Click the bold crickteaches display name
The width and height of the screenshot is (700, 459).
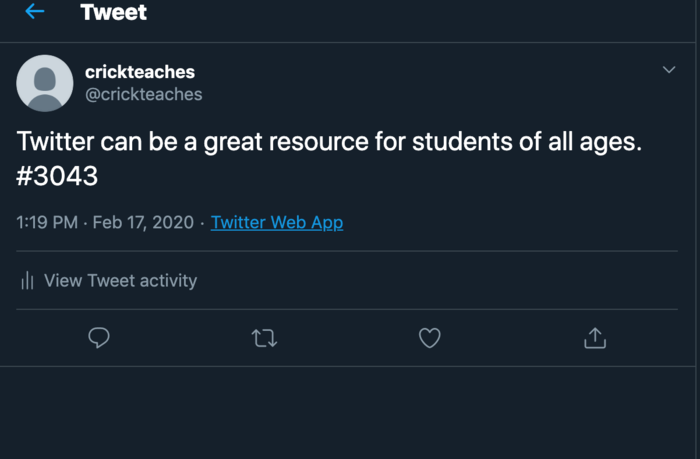tap(140, 72)
